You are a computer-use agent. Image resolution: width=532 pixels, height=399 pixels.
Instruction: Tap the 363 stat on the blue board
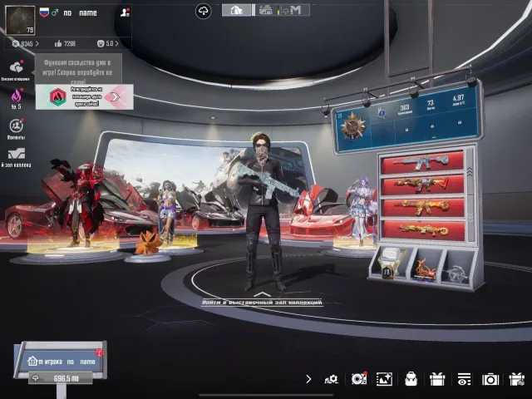click(405, 109)
